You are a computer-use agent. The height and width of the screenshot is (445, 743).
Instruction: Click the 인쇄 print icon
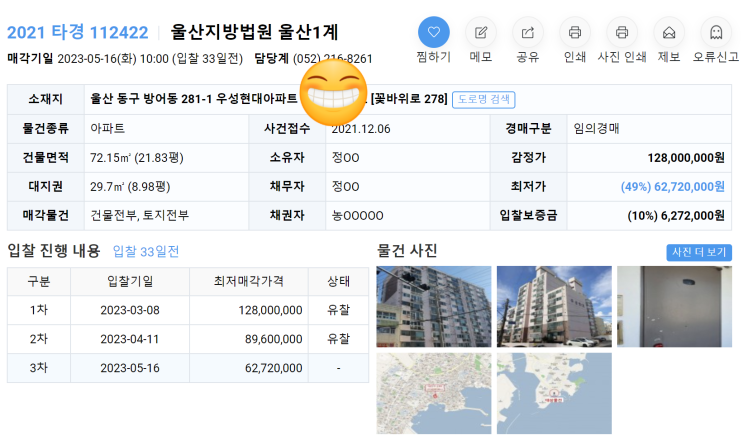pyautogui.click(x=575, y=32)
